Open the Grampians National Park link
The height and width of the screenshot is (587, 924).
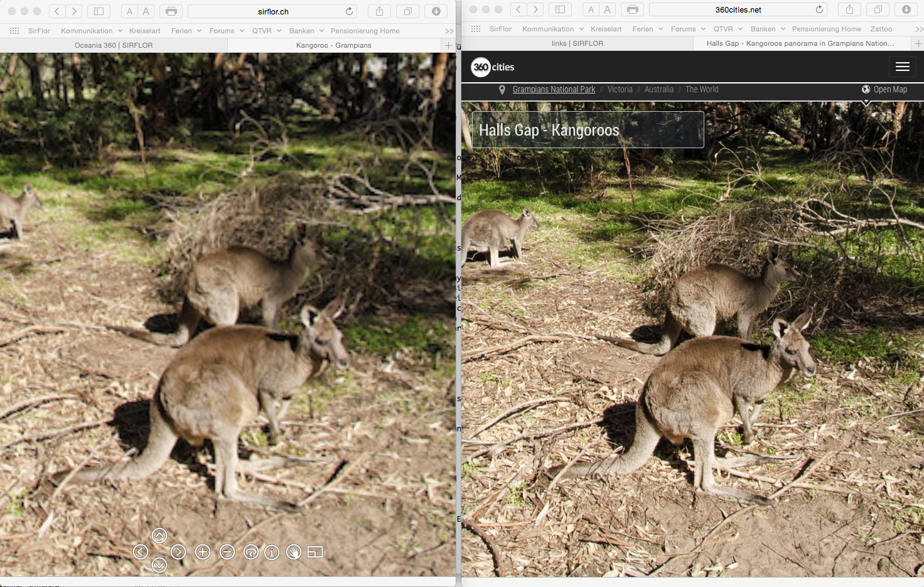pos(554,90)
